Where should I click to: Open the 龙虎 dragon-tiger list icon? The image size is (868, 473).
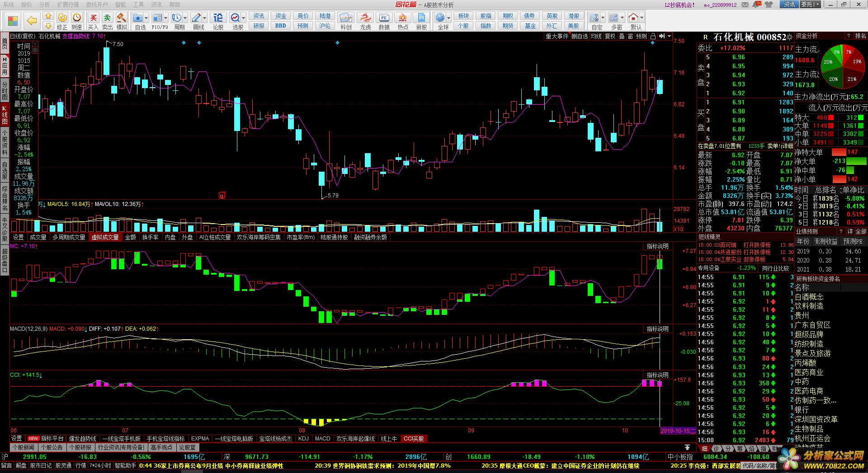(365, 18)
